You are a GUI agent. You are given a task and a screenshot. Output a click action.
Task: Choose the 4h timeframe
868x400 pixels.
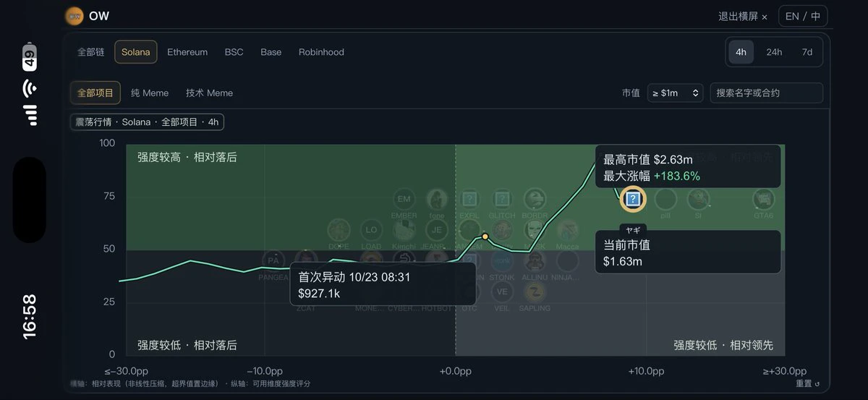click(x=741, y=52)
